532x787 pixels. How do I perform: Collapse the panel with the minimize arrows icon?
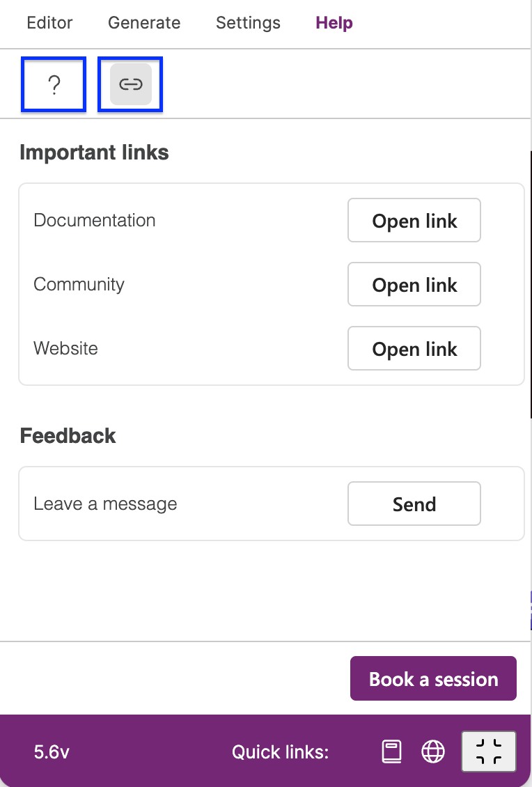488,751
